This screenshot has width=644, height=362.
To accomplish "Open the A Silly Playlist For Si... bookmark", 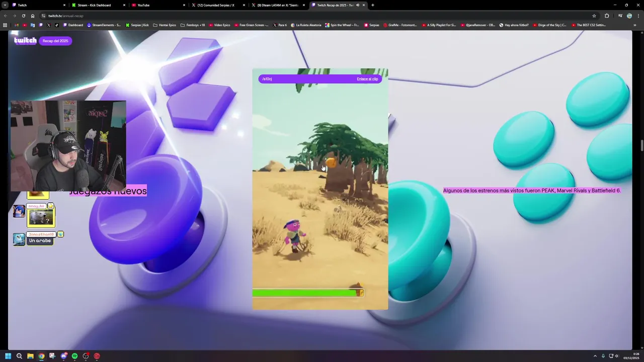I will pyautogui.click(x=439, y=25).
